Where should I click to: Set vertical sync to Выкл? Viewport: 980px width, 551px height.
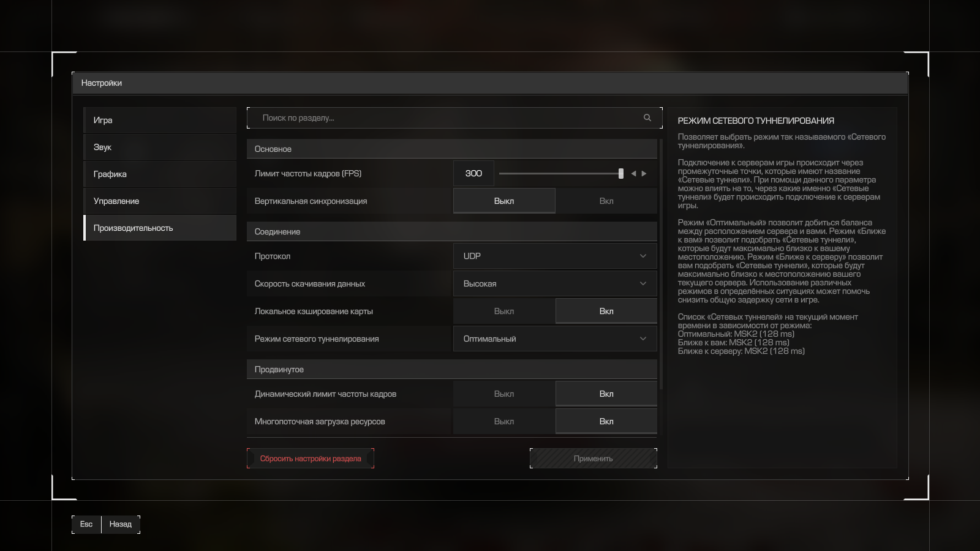[504, 201]
